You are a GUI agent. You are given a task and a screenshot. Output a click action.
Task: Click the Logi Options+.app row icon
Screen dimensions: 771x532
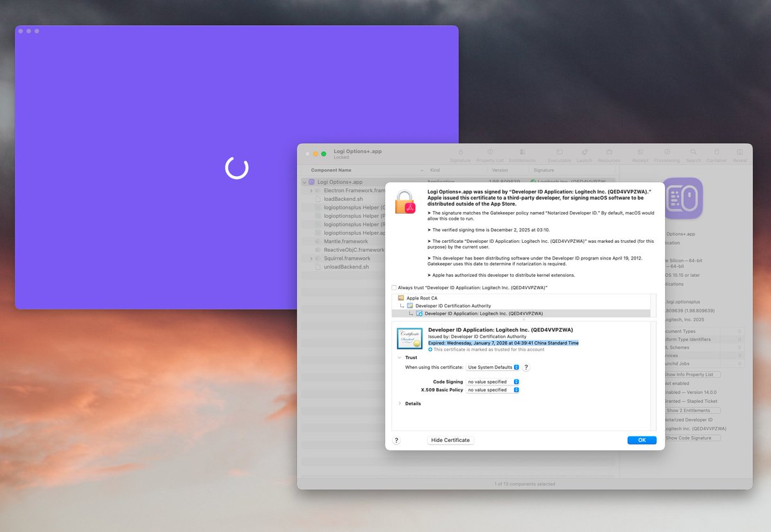click(312, 182)
